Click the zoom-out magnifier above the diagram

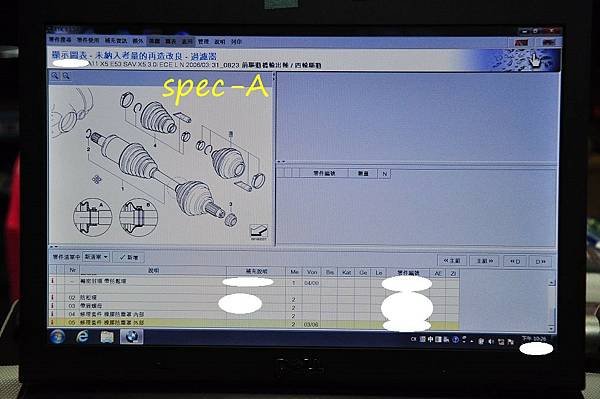(x=66, y=76)
